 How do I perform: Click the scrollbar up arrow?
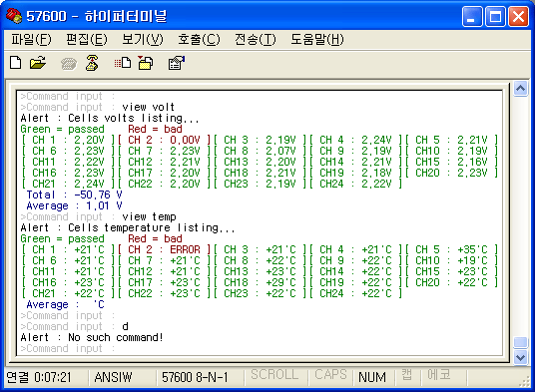pos(520,89)
